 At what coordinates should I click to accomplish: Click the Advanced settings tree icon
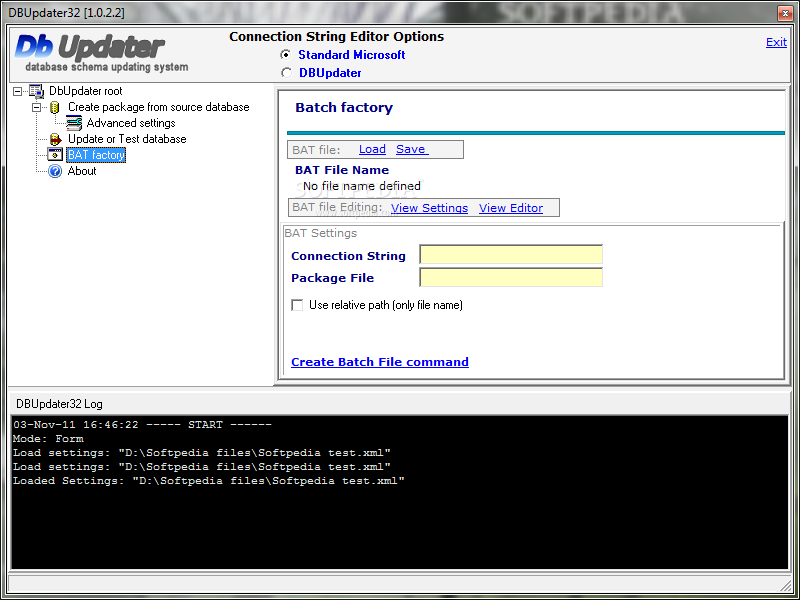click(x=74, y=123)
